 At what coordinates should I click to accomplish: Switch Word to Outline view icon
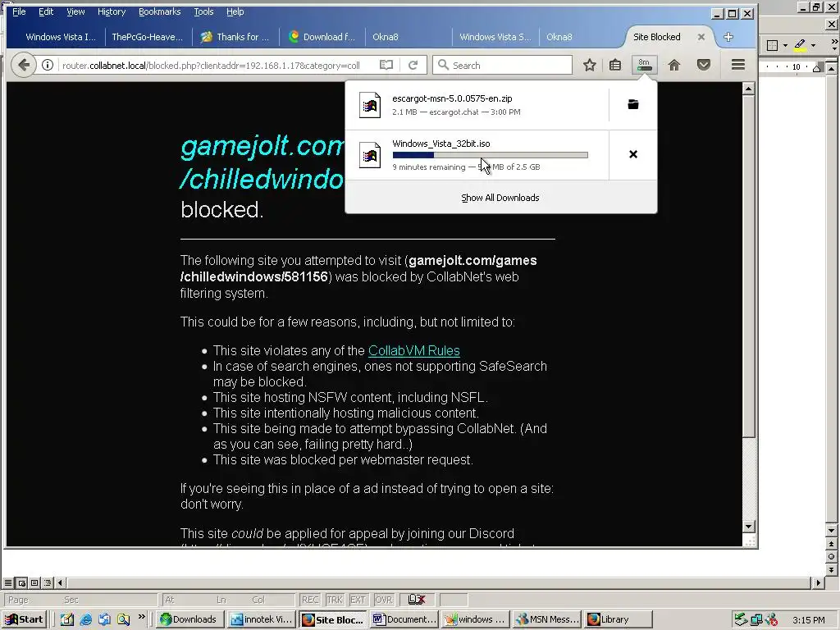(x=47, y=582)
